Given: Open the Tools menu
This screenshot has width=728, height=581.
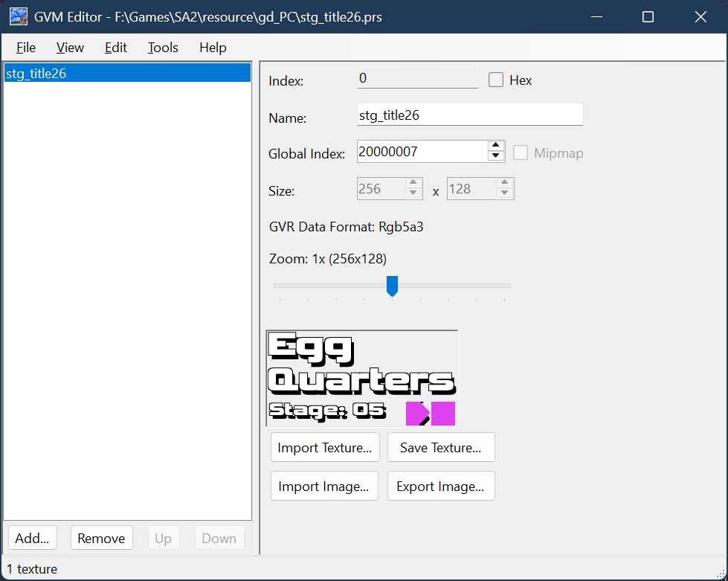Looking at the screenshot, I should coord(163,48).
